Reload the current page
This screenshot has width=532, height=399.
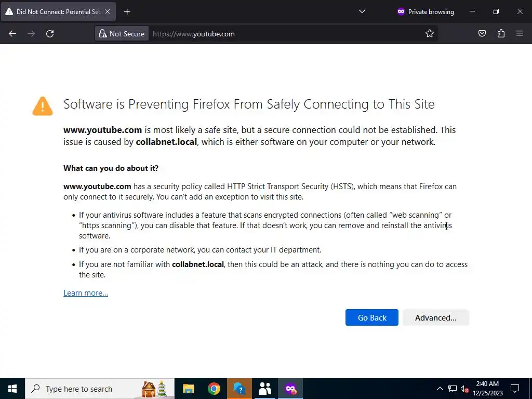50,34
